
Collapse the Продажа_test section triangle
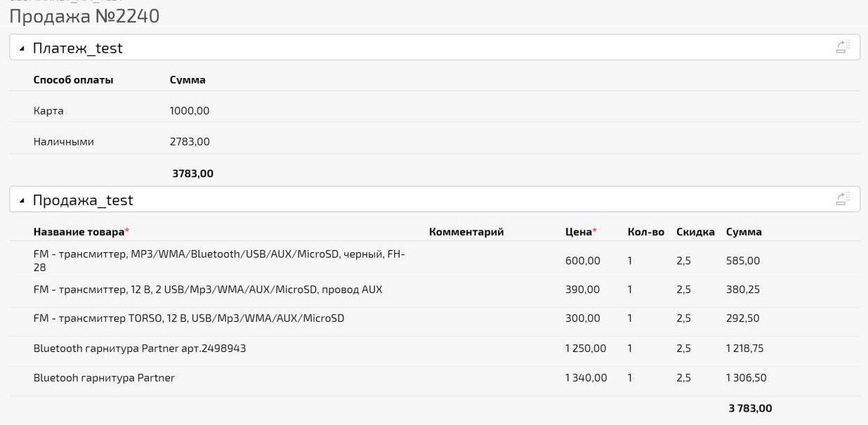22,201
